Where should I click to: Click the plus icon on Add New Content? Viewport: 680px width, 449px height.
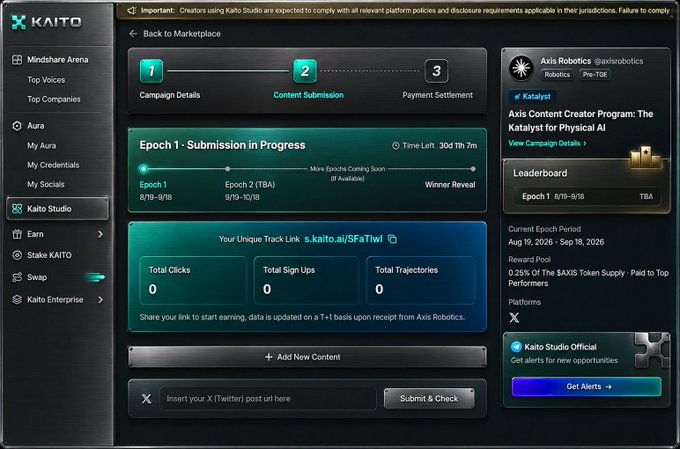point(268,357)
